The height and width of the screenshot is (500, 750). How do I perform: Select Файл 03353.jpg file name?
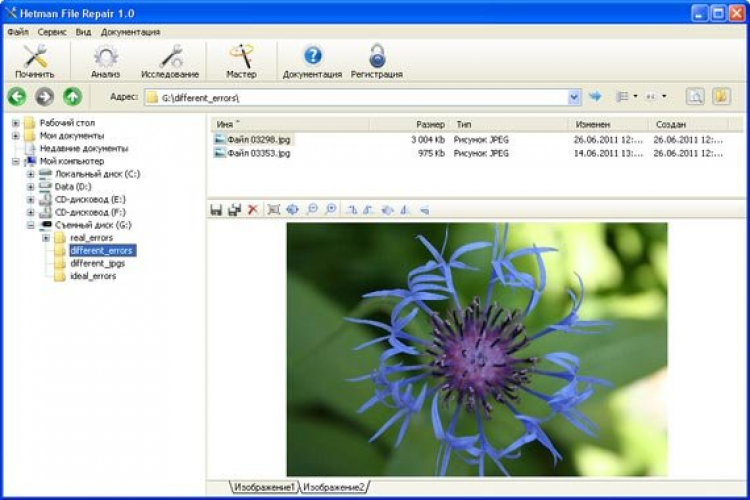[259, 153]
